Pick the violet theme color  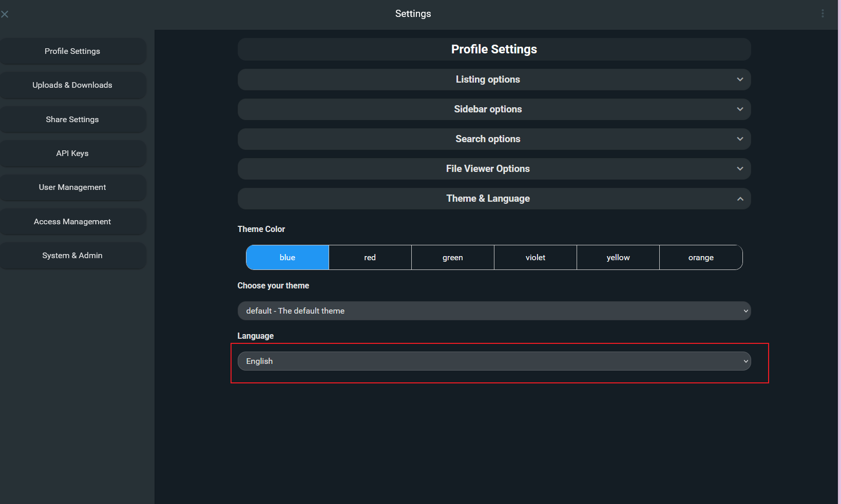coord(536,258)
